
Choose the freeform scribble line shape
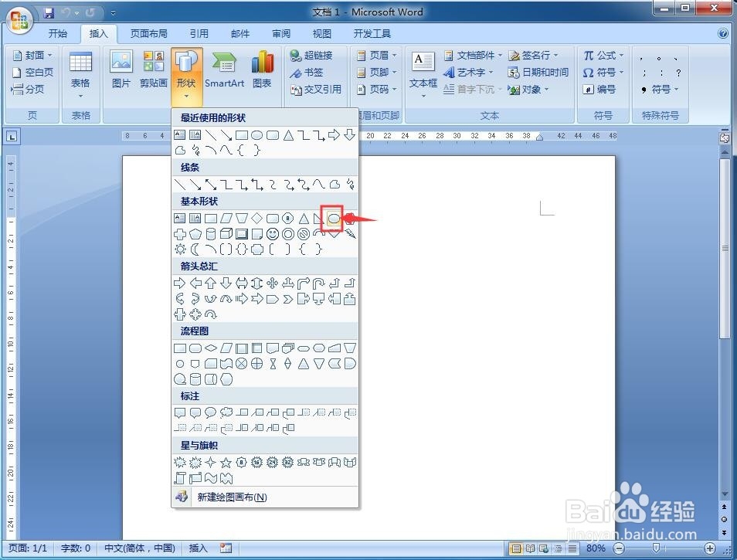pos(350,184)
